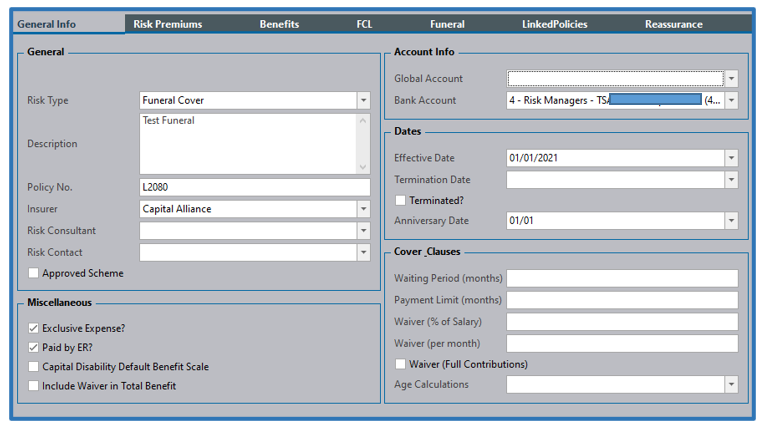Open the Effective Date picker arrow

point(731,158)
